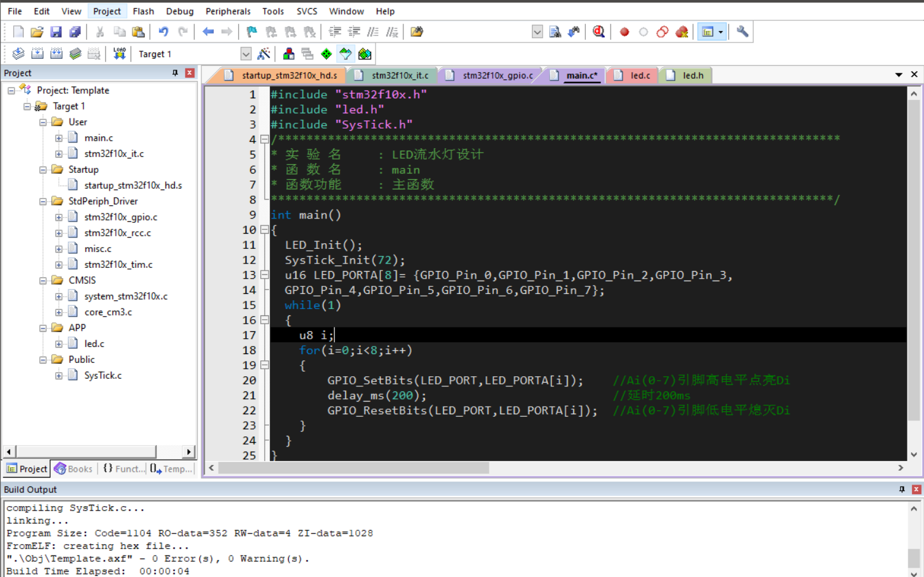Open the find text combo dropdown
The width and height of the screenshot is (924, 577).
coord(537,32)
